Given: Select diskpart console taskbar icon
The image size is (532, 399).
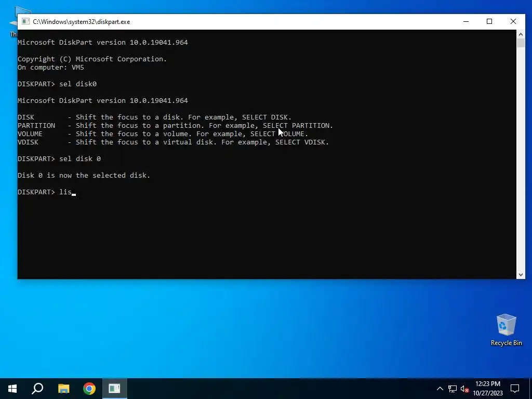Looking at the screenshot, I should [x=114, y=389].
